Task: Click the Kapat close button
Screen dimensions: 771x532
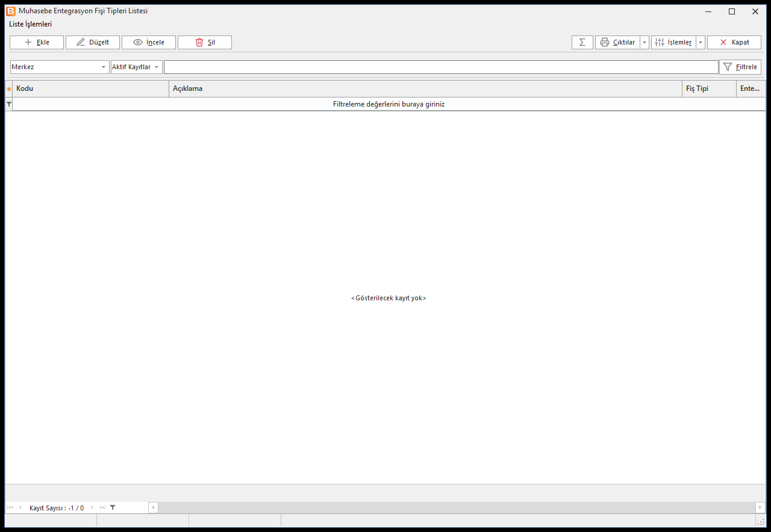Action: tap(734, 42)
